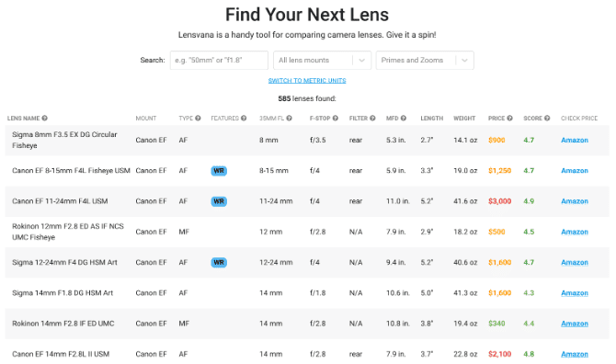Screen dimensions: 616x364
Task: Sort by the Weight column header
Action: pyautogui.click(x=464, y=119)
